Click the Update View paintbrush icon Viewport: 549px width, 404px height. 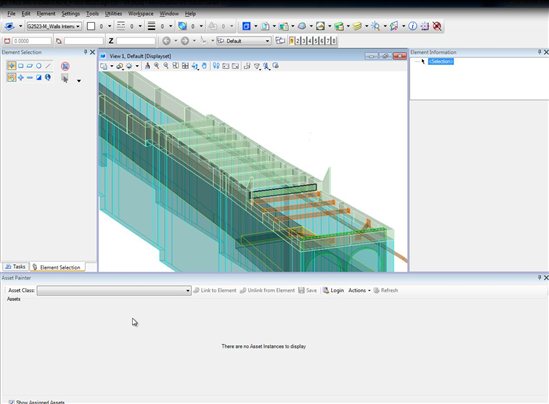click(x=147, y=66)
